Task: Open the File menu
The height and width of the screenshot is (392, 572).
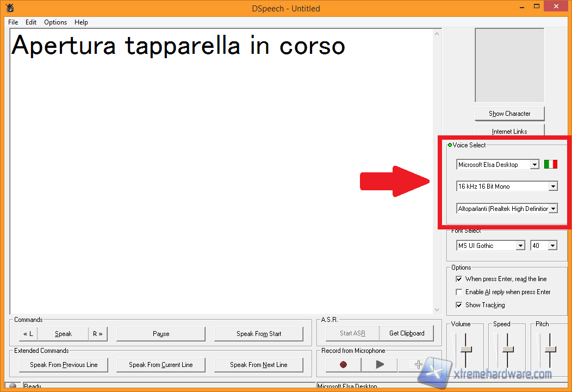Action: tap(13, 22)
